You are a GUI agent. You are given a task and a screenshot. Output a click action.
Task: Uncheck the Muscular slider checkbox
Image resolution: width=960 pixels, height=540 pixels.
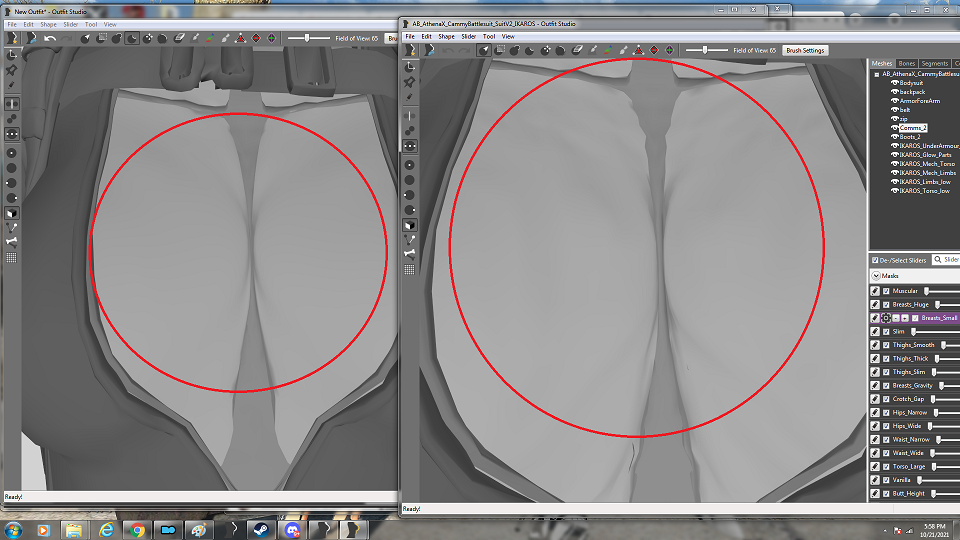coord(886,291)
